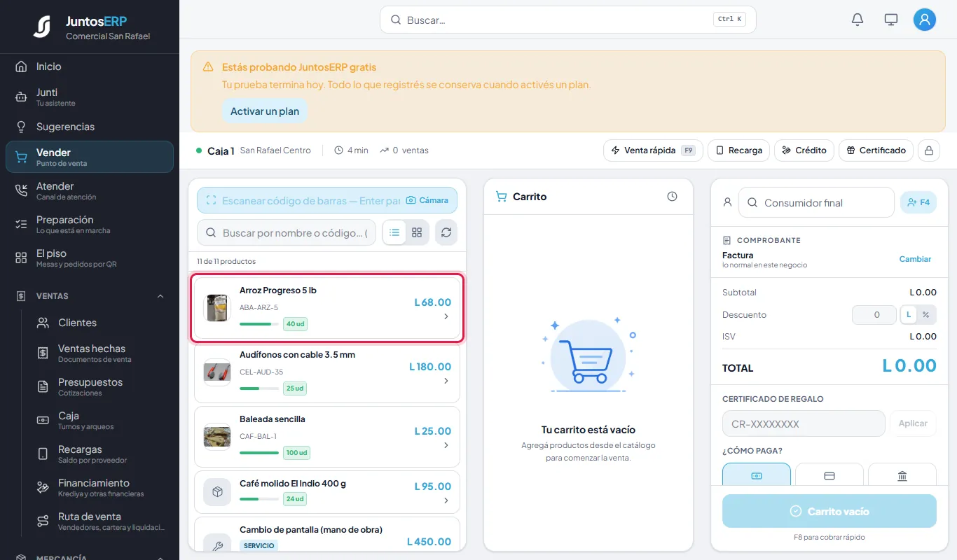The image size is (957, 560).
Task: Open Junti assistant
Action: (x=90, y=97)
